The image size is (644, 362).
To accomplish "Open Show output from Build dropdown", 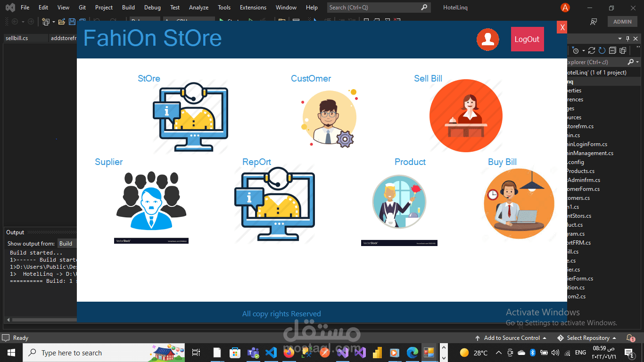I will point(67,244).
